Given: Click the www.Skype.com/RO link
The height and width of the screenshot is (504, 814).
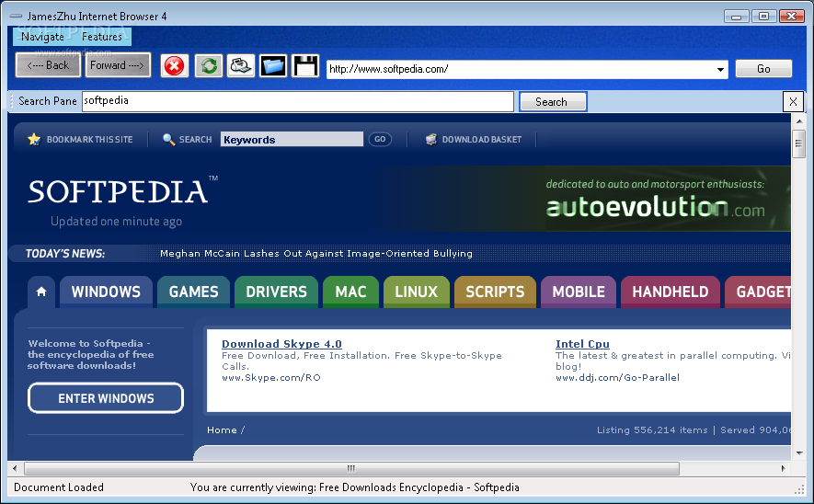Looking at the screenshot, I should click(271, 377).
